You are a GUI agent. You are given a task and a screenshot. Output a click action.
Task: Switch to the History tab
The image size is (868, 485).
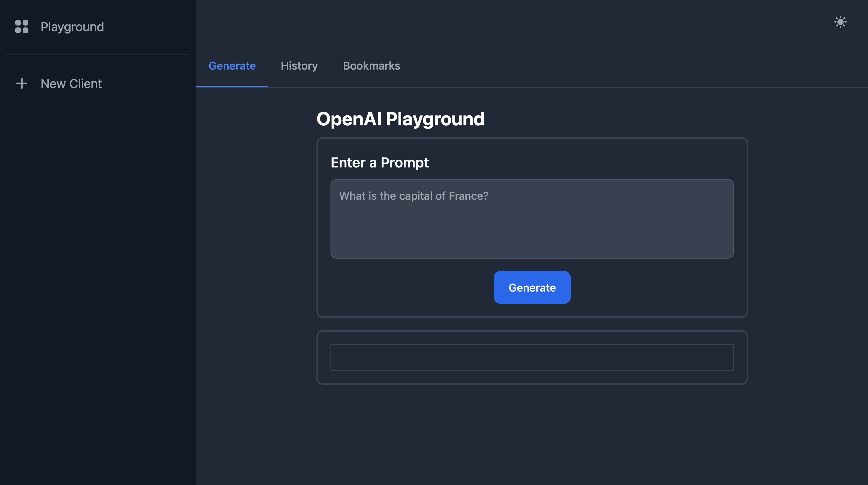tap(299, 66)
